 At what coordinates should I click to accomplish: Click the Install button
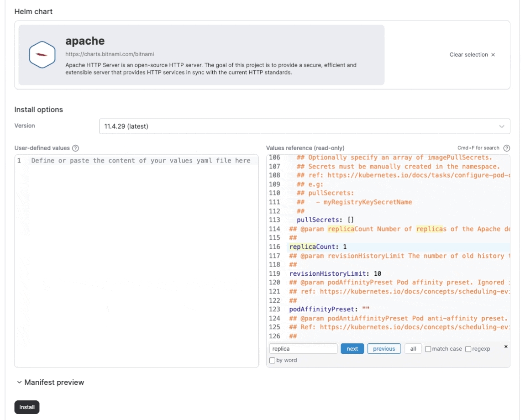[x=27, y=407]
